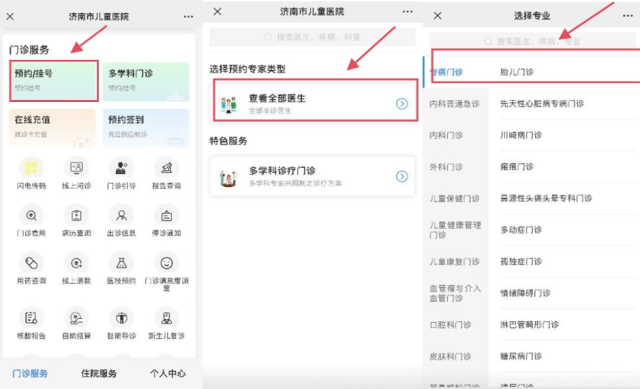640x389 pixels.
Task: Open the more menu on 选择预约专家类型 screen
Action: (407, 12)
